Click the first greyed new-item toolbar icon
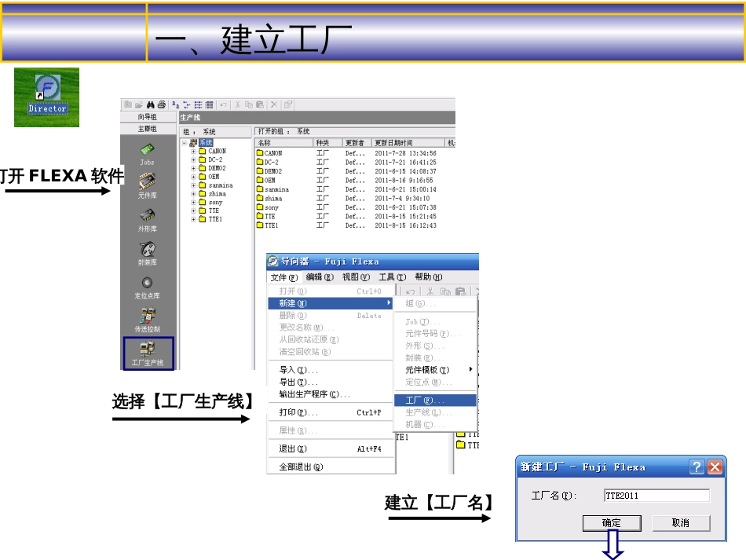Viewport: 746px width, 560px height. point(128,104)
